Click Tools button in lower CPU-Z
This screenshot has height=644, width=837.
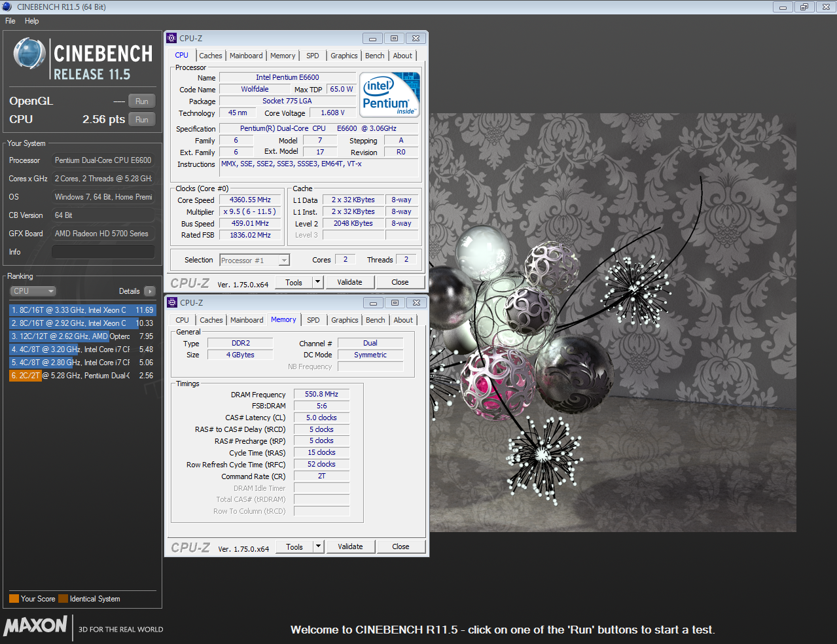(x=294, y=547)
